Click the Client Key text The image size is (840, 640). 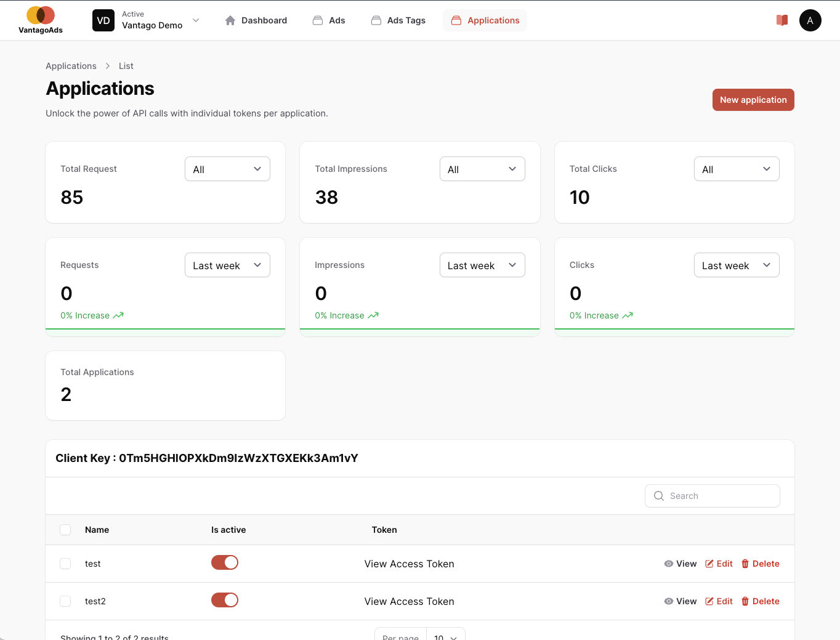207,458
